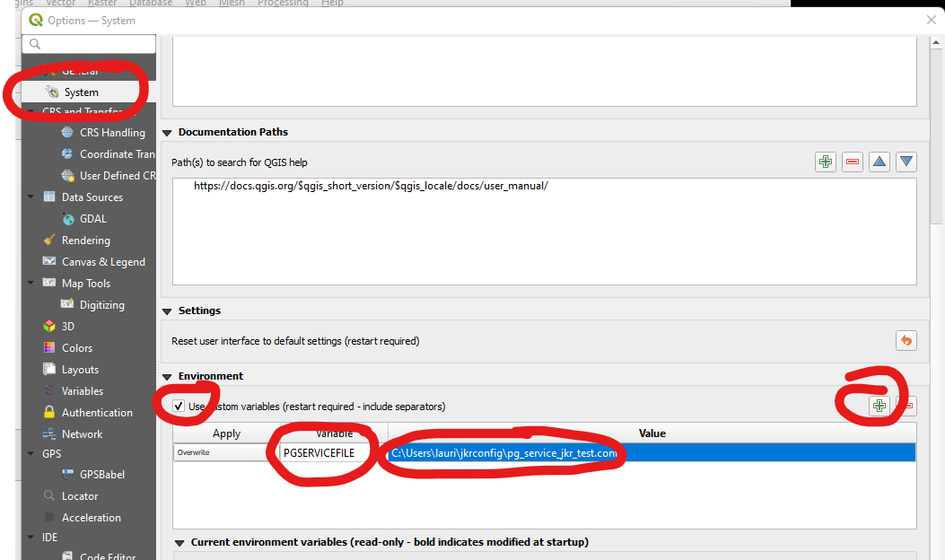This screenshot has height=560, width=945.
Task: Click the Apply column header
Action: click(226, 433)
